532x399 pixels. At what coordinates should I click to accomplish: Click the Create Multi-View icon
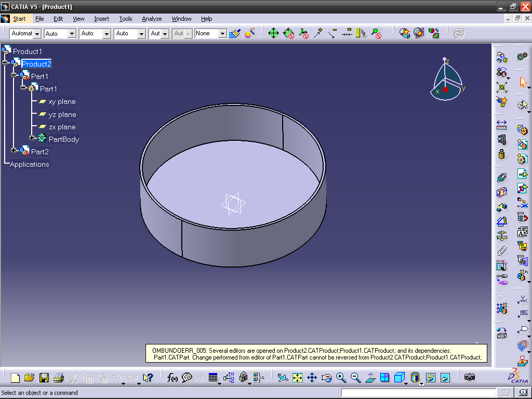point(385,377)
